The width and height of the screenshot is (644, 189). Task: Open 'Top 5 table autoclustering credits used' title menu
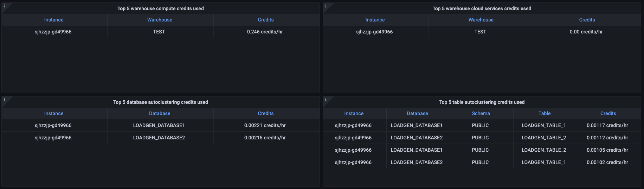(482, 102)
